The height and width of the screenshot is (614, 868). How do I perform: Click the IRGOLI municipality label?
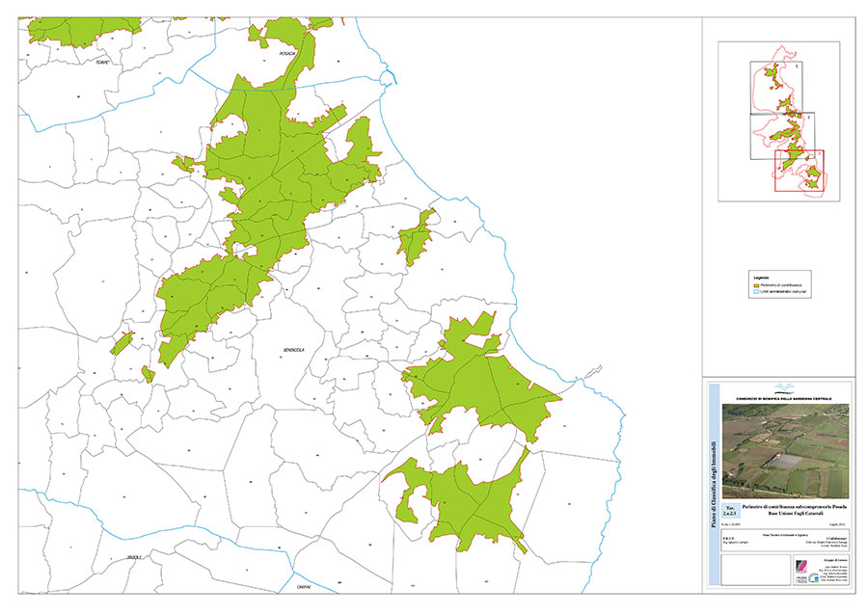[x=134, y=557]
